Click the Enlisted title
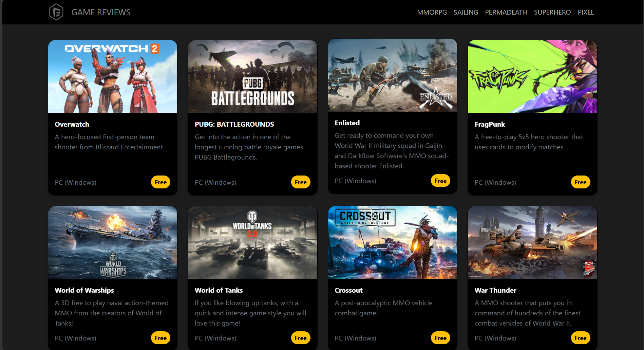Screen dimensions: 644x350 point(347,123)
